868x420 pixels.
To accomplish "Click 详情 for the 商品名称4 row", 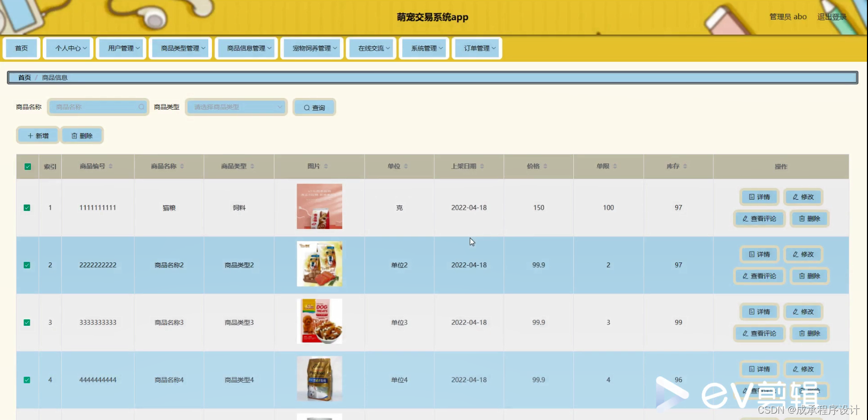I will [x=760, y=369].
